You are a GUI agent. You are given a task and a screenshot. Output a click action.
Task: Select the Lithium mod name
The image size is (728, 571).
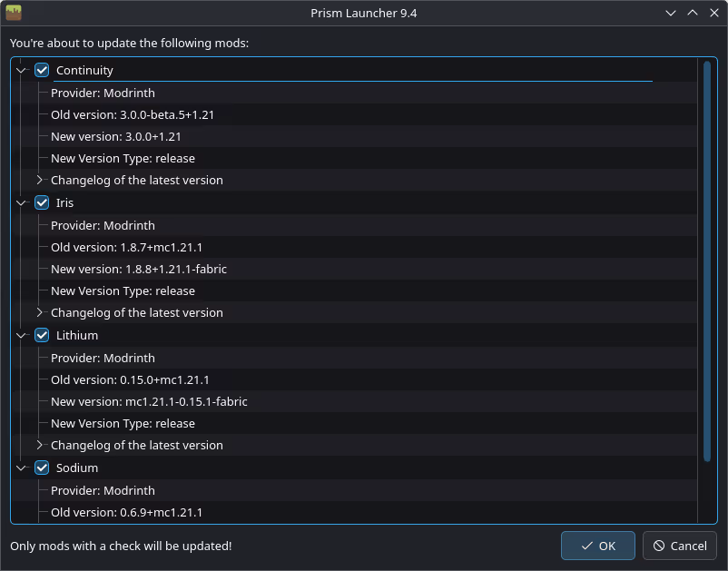(77, 335)
